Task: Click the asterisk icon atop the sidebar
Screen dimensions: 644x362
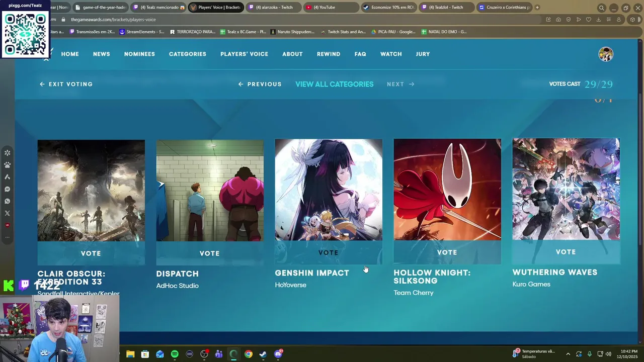Action: click(7, 153)
